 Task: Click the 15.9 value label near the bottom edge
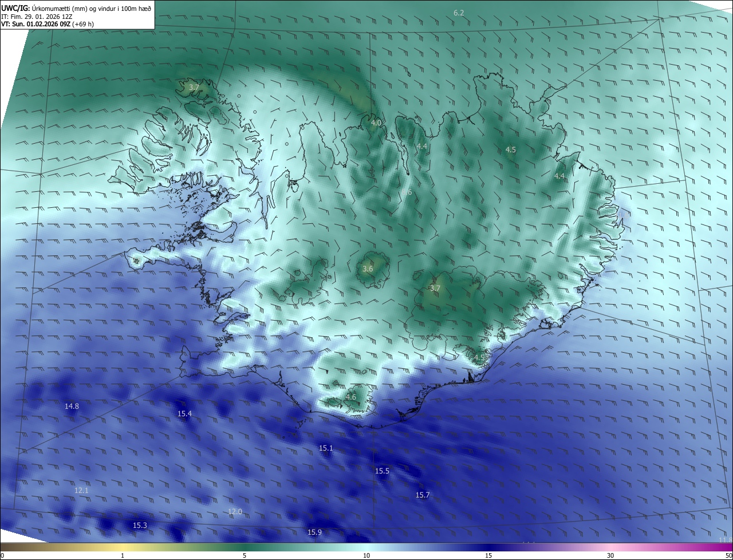(x=314, y=532)
